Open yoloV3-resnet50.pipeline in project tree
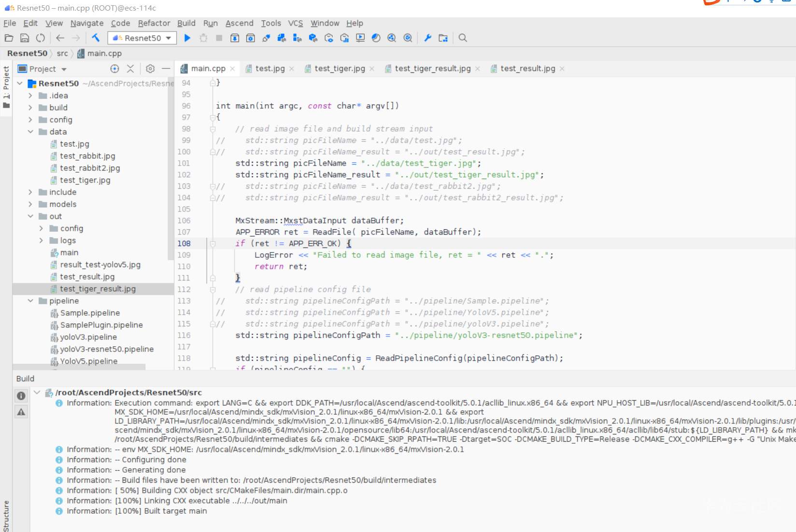Viewport: 796px width, 532px height. click(106, 349)
